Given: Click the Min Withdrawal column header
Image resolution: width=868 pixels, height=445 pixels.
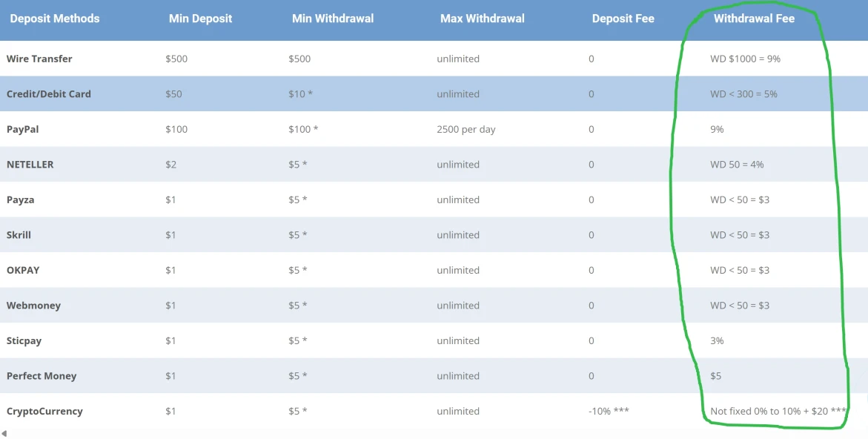Looking at the screenshot, I should click(333, 19).
